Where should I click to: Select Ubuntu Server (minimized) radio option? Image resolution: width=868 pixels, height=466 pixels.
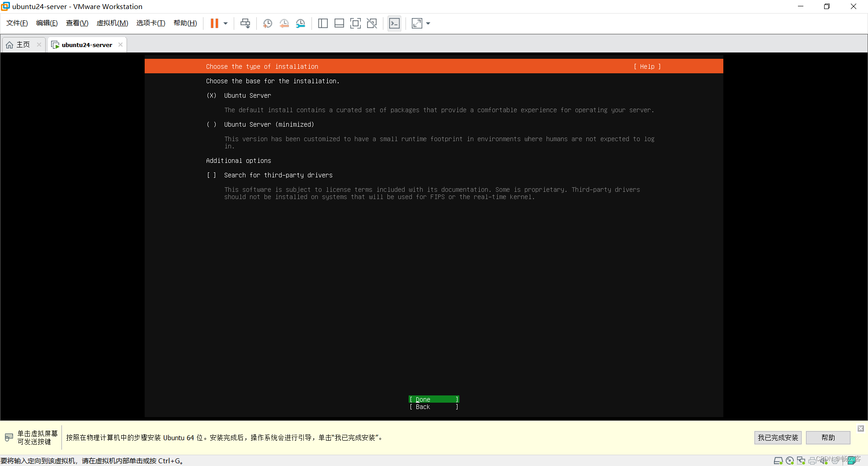[212, 124]
